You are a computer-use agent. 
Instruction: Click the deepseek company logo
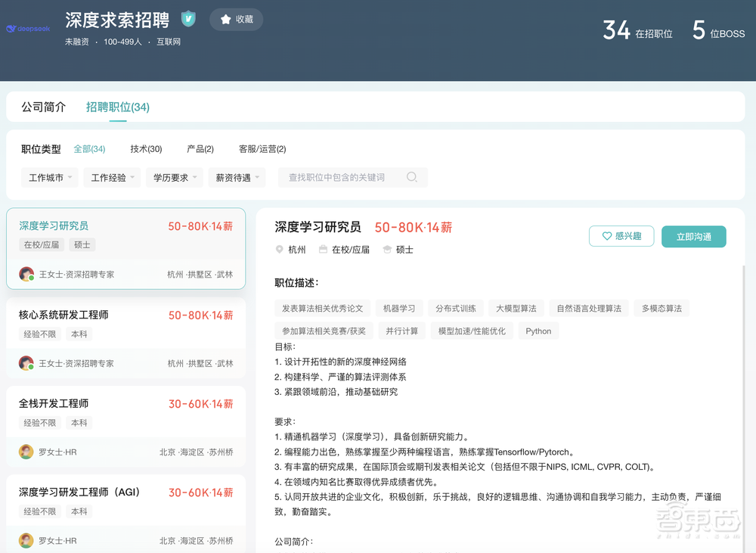28,27
